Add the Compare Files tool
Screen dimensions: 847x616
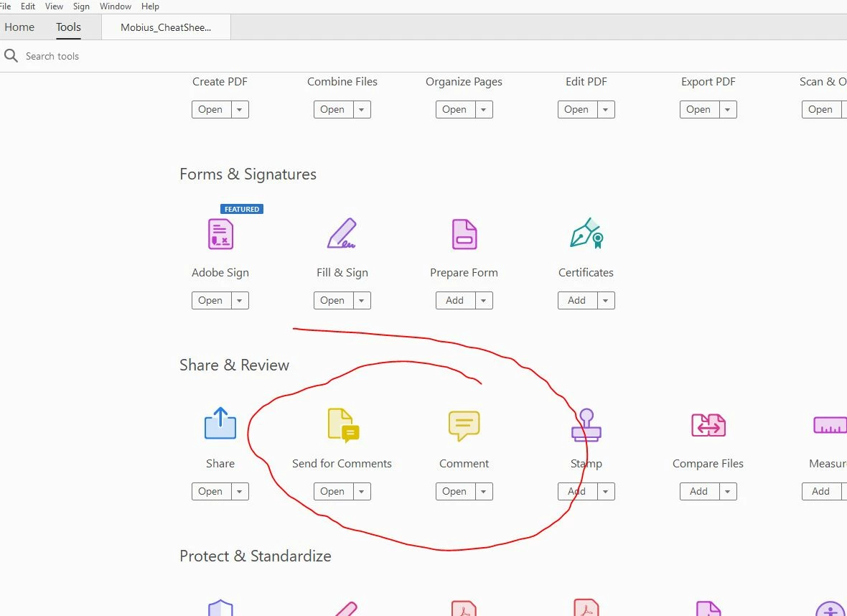[699, 491]
